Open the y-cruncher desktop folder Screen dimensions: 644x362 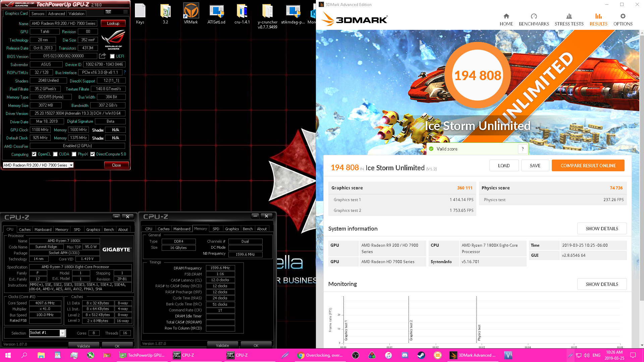267,16
